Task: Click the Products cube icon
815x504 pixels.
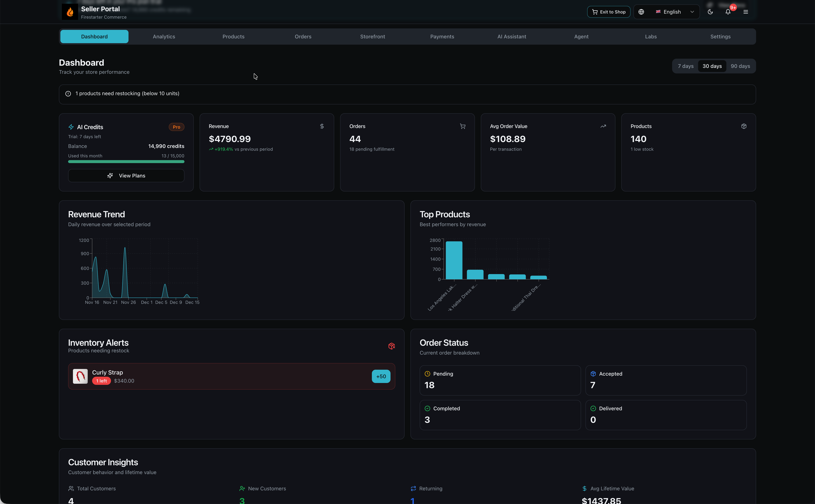Action: [x=744, y=126]
